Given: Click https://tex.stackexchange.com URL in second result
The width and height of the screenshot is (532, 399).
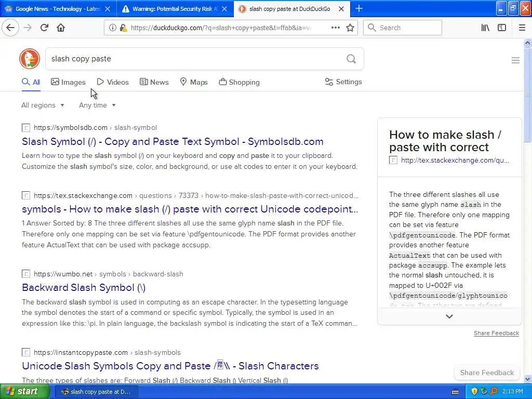Looking at the screenshot, I should pos(83,195).
